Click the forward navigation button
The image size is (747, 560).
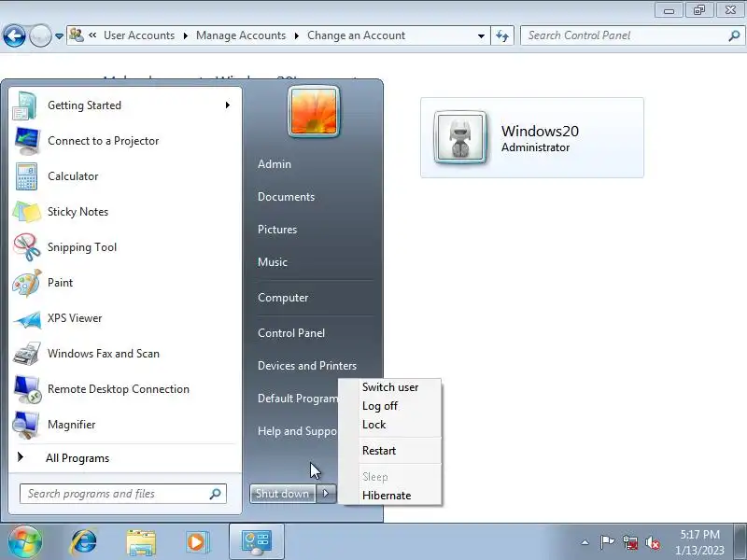(40, 35)
